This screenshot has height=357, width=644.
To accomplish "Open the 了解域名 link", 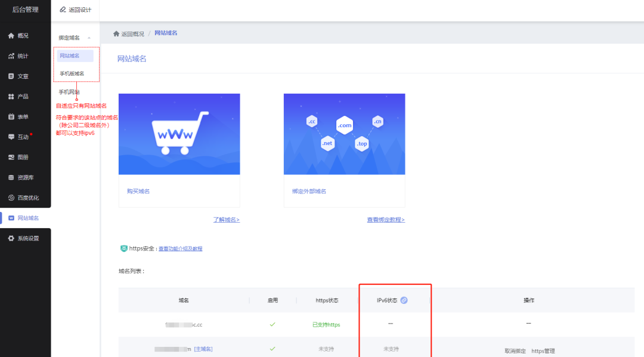I will coord(227,220).
